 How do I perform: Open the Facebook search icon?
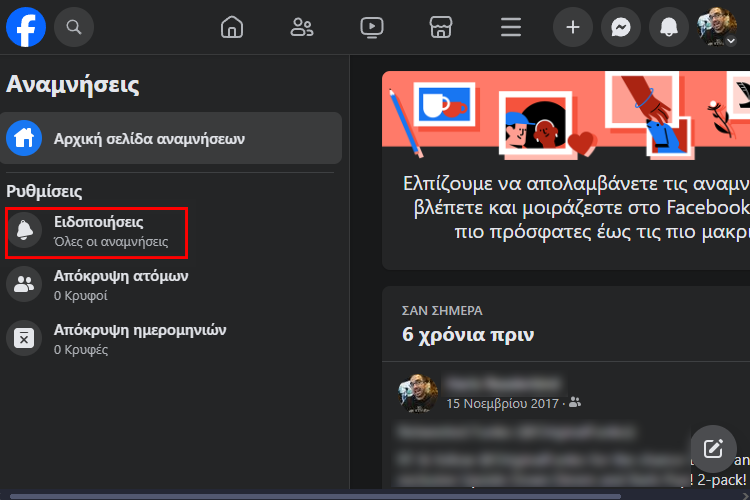[74, 27]
